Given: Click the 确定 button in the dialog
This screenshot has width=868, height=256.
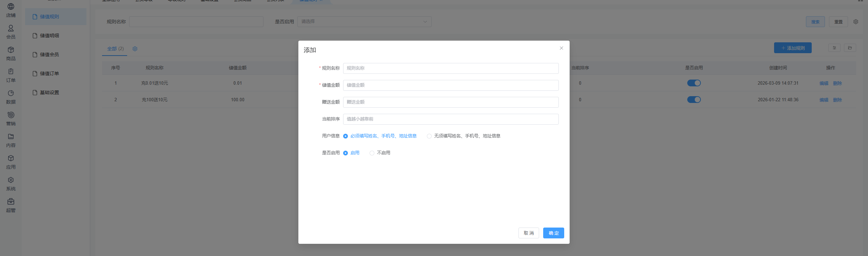Looking at the screenshot, I should (x=553, y=233).
